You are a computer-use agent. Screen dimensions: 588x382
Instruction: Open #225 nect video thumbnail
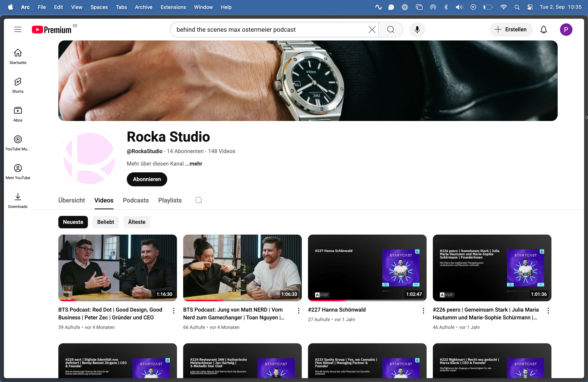(118, 361)
